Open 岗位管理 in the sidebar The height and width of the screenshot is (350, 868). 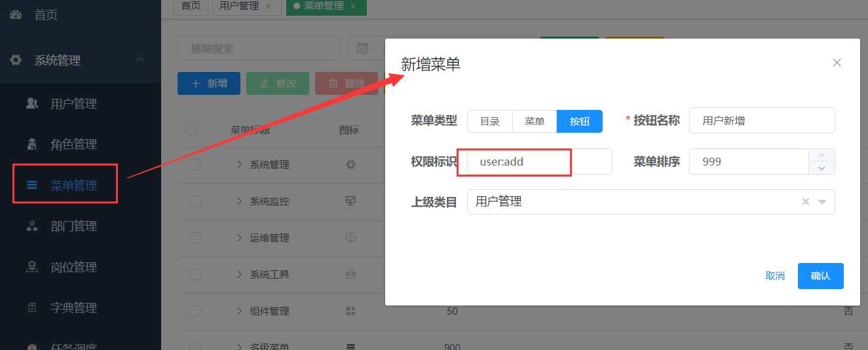coord(73,267)
